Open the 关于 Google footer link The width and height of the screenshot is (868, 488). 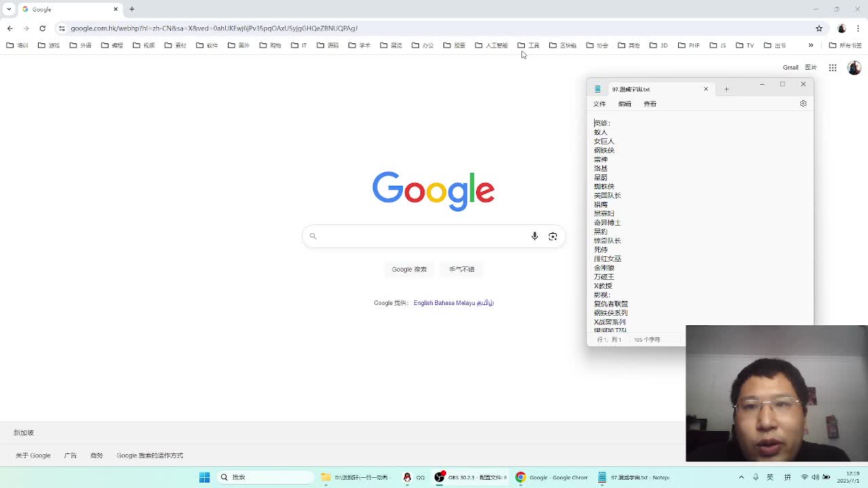(x=33, y=455)
